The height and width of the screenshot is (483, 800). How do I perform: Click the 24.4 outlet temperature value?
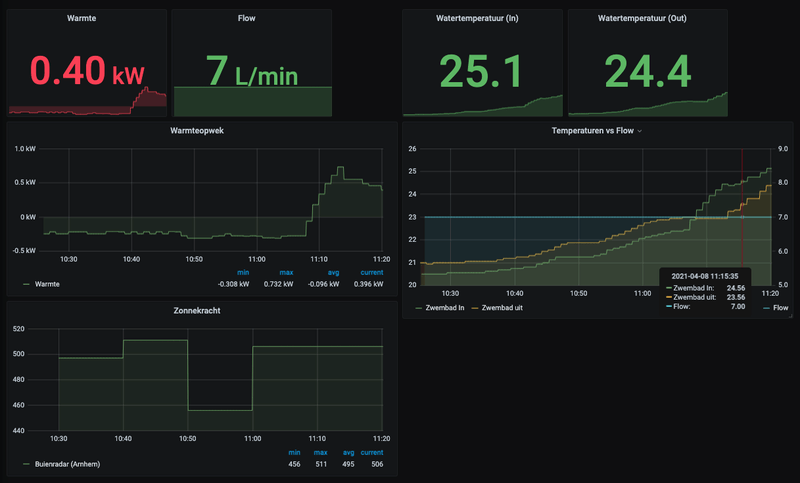648,71
